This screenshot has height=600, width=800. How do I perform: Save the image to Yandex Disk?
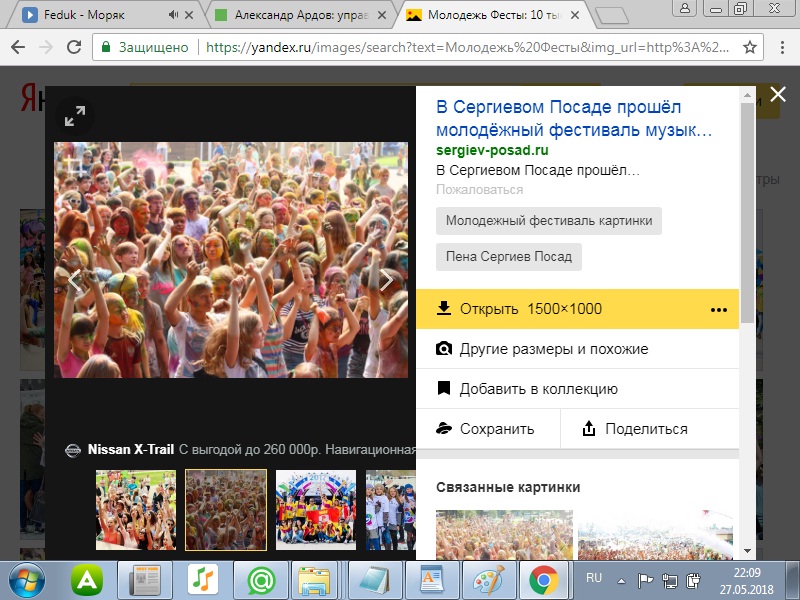[x=488, y=429]
